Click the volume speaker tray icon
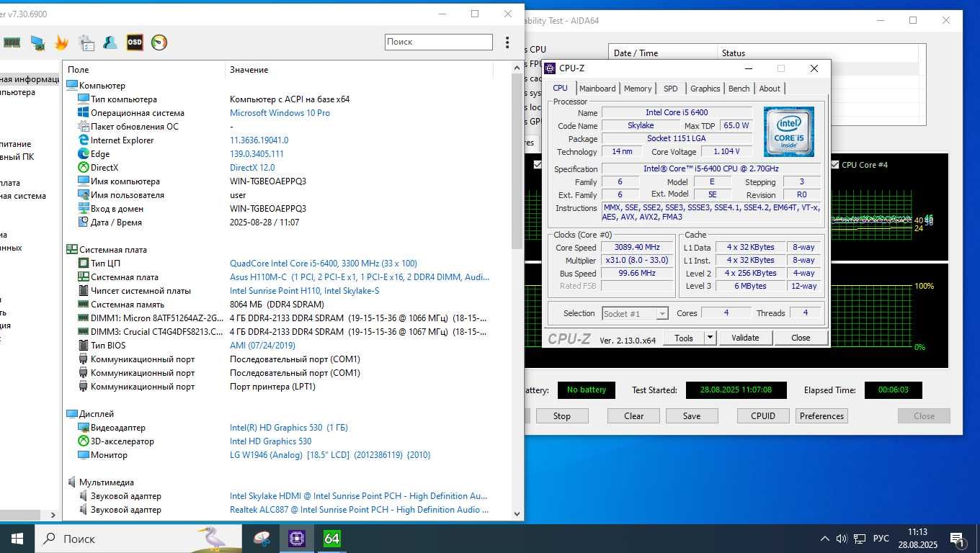 coord(841,539)
